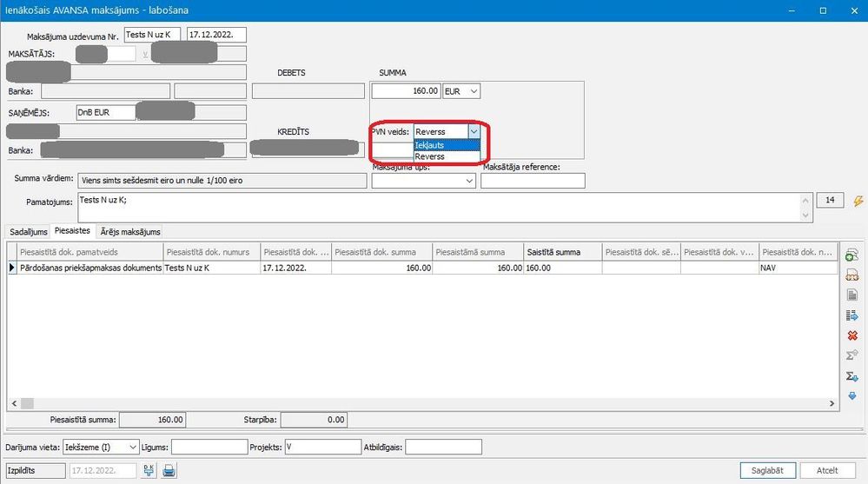Viewport: 868px width, 484px height.
Task: Click the Piesaistītā dok. summa column header
Action: pyautogui.click(x=381, y=252)
